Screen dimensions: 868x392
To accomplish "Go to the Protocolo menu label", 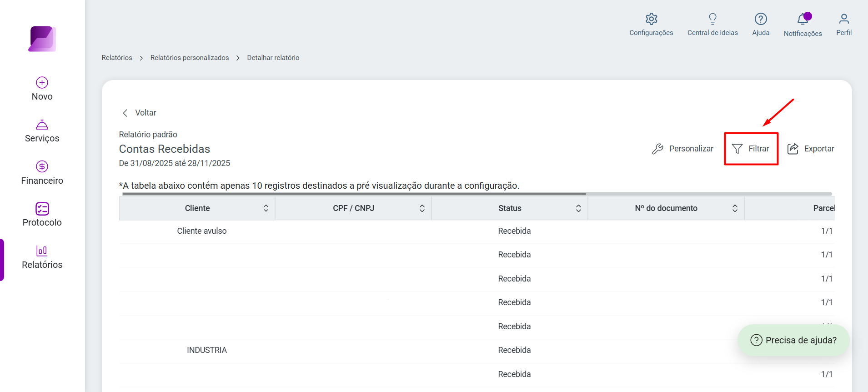I will tap(42, 222).
